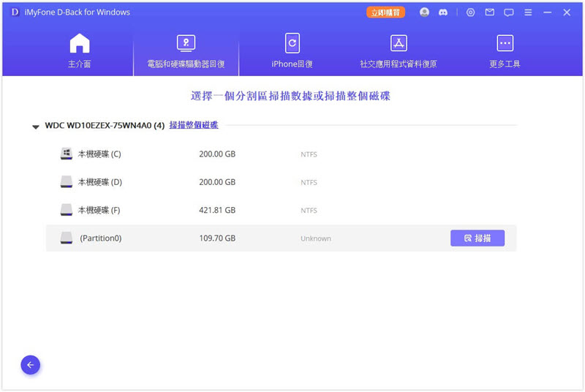Viewport: 585px width, 392px height.
Task: Open the hamburger menu icon
Action: tap(528, 12)
